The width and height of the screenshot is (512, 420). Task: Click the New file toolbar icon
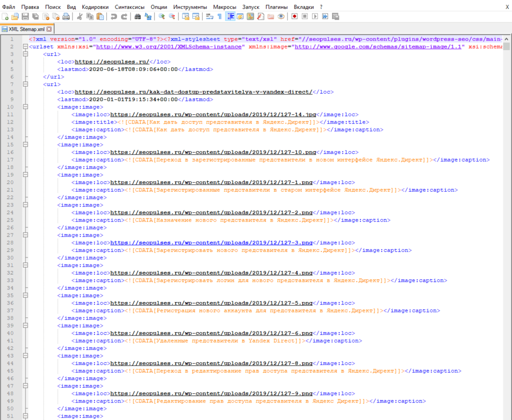(5, 16)
